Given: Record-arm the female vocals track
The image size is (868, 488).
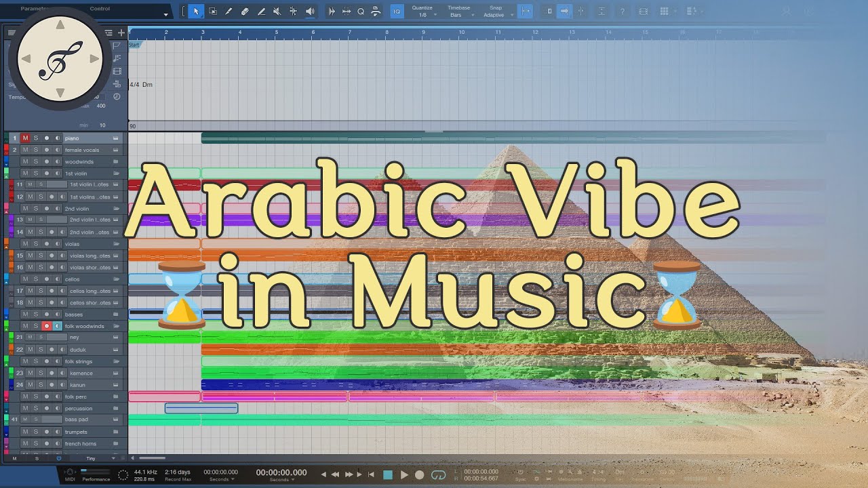Looking at the screenshot, I should click(47, 150).
